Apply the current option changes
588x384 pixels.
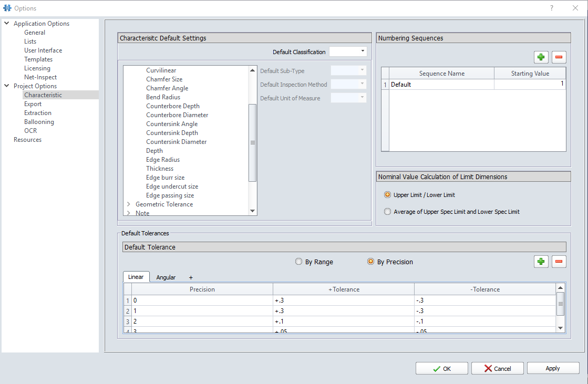[553, 368]
